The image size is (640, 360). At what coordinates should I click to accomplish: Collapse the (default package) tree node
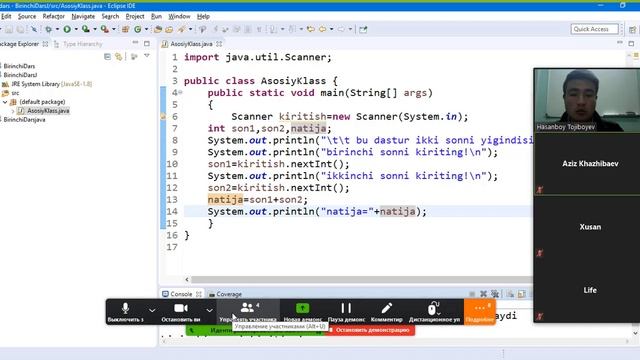tap(5, 102)
